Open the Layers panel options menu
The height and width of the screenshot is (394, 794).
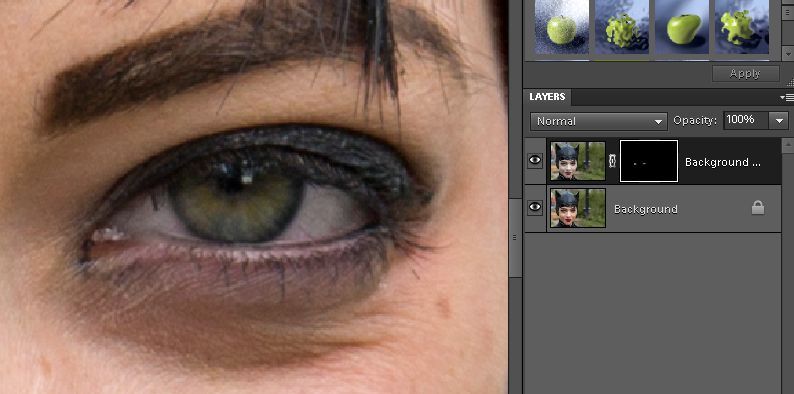(787, 97)
